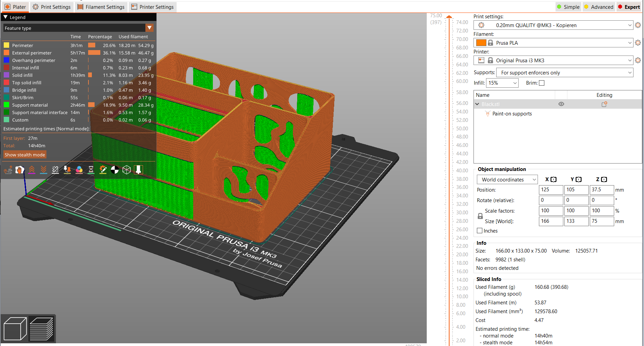Click the vertical layer slider top thumb
Viewport: 644px width, 346px height.
click(449, 17)
